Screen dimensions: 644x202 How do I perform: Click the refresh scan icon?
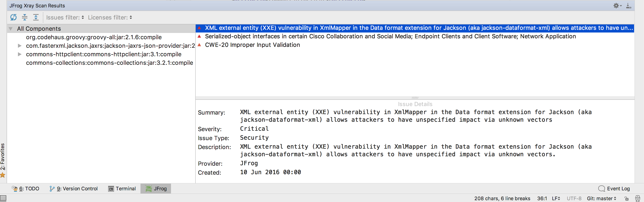[13, 17]
